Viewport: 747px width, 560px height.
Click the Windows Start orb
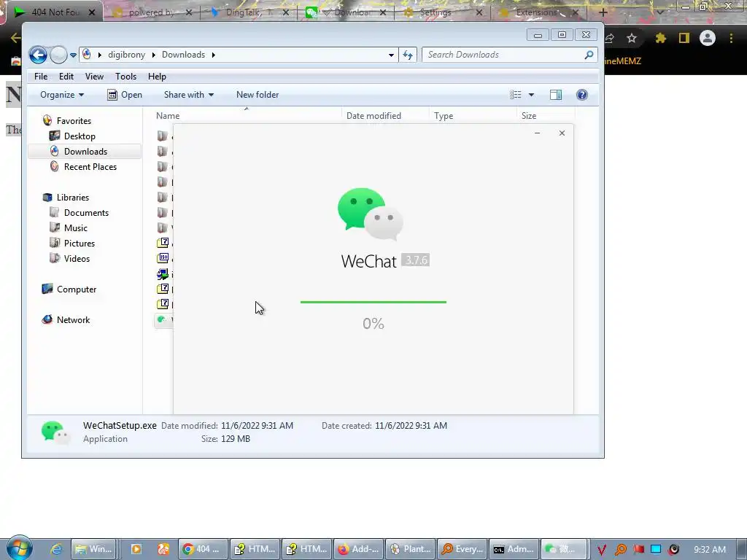(x=20, y=548)
